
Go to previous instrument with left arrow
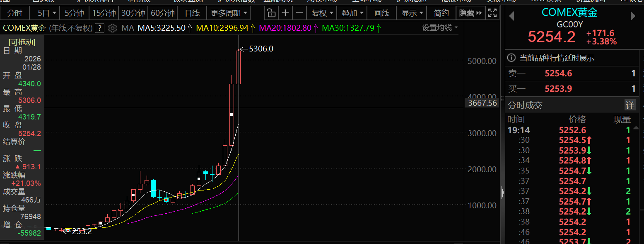[x=511, y=16]
